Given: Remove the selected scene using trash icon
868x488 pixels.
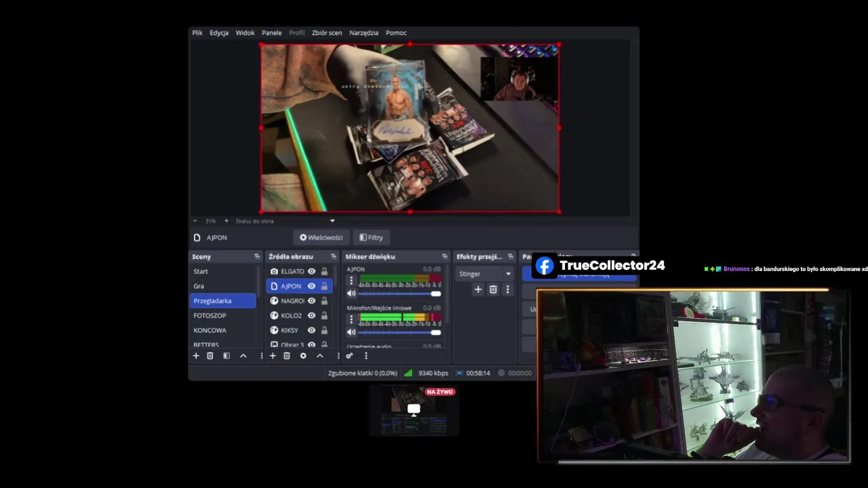Looking at the screenshot, I should pyautogui.click(x=210, y=356).
